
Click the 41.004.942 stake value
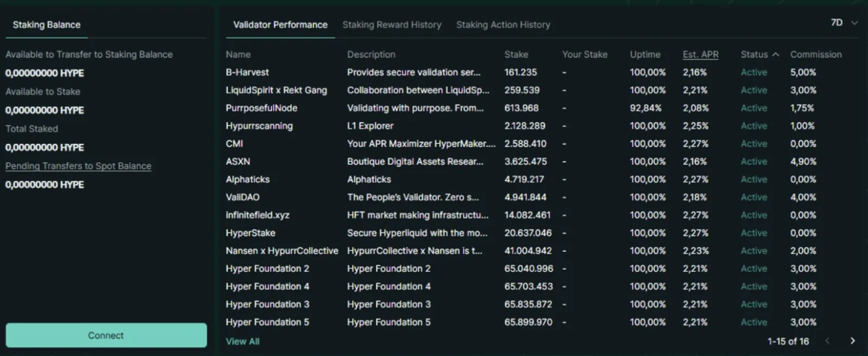coord(528,251)
